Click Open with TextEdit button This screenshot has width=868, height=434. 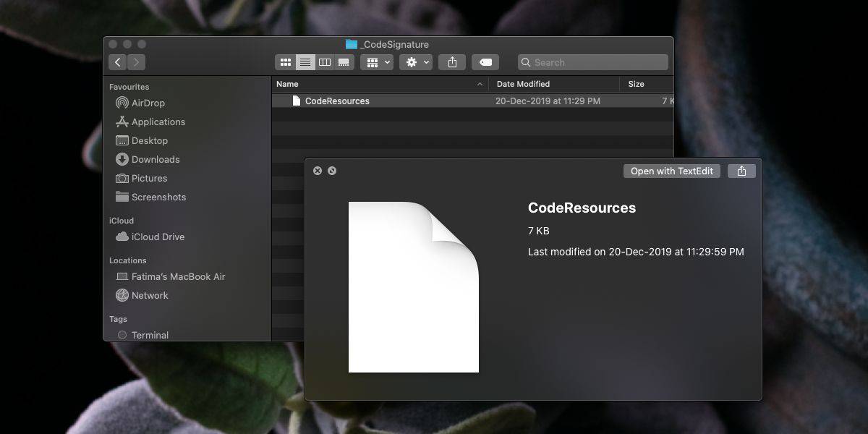tap(672, 171)
